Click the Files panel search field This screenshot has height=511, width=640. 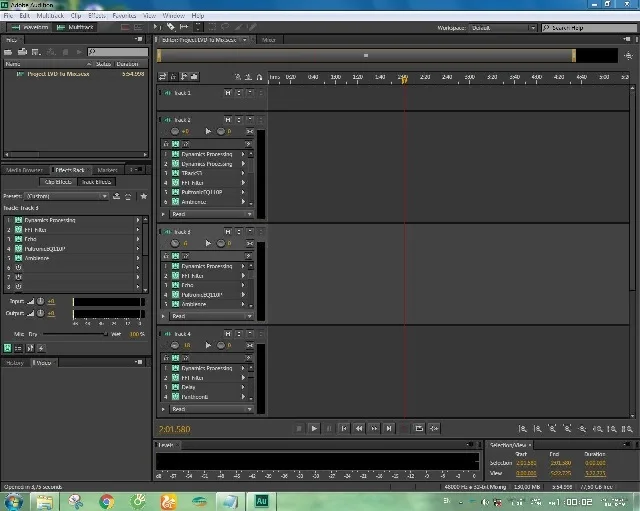tap(118, 52)
